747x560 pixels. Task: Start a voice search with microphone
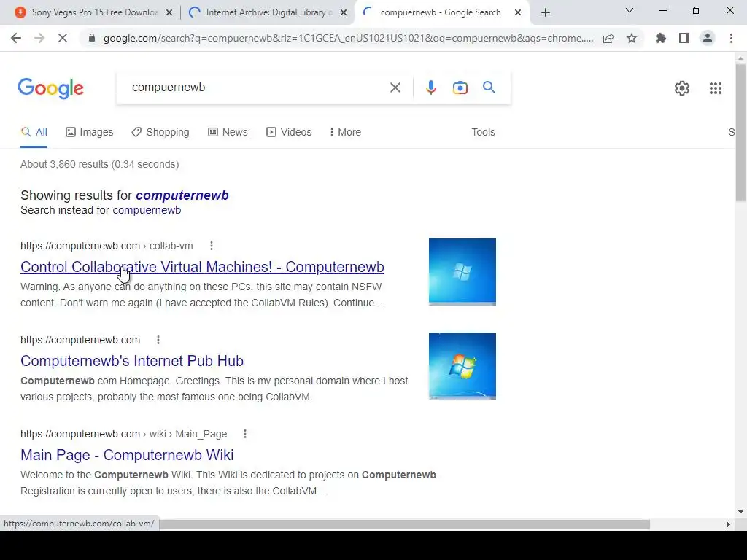click(x=430, y=87)
